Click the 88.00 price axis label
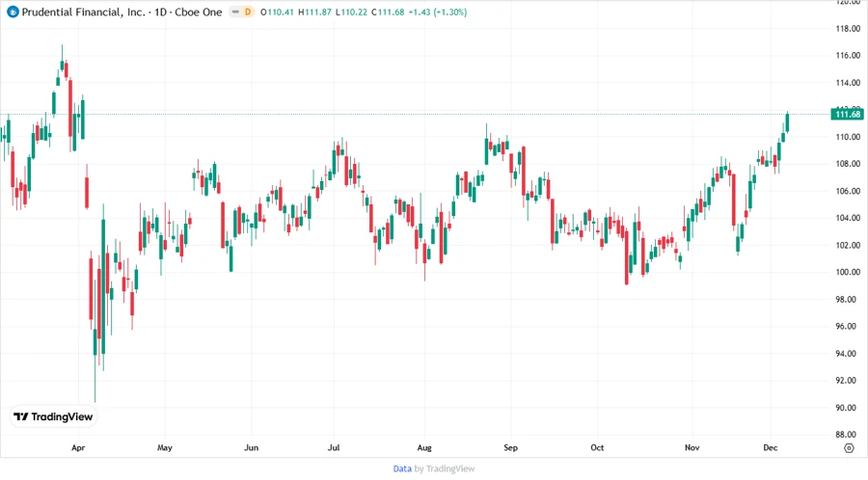The width and height of the screenshot is (868, 480). click(x=848, y=435)
